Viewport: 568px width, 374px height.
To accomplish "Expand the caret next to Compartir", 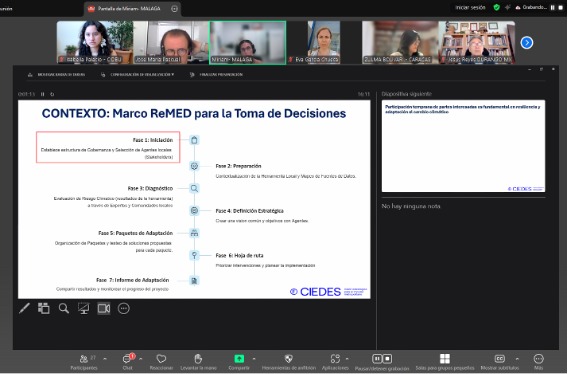I will 254,359.
